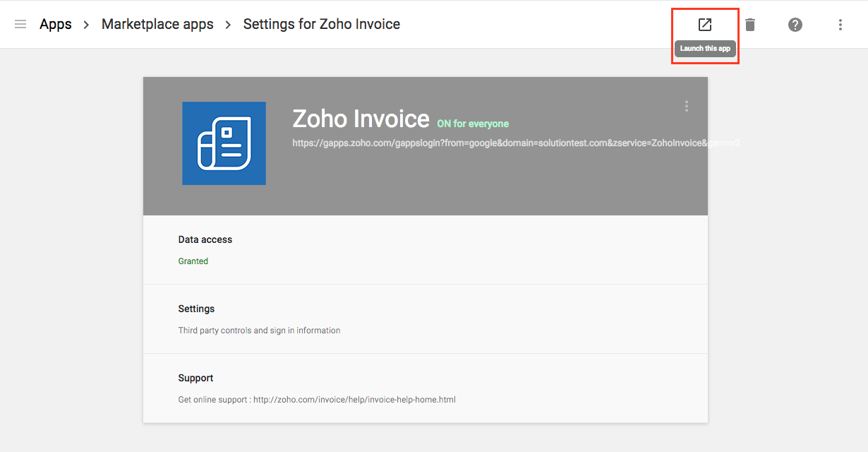Expand the Support section
The width and height of the screenshot is (868, 452).
click(195, 378)
